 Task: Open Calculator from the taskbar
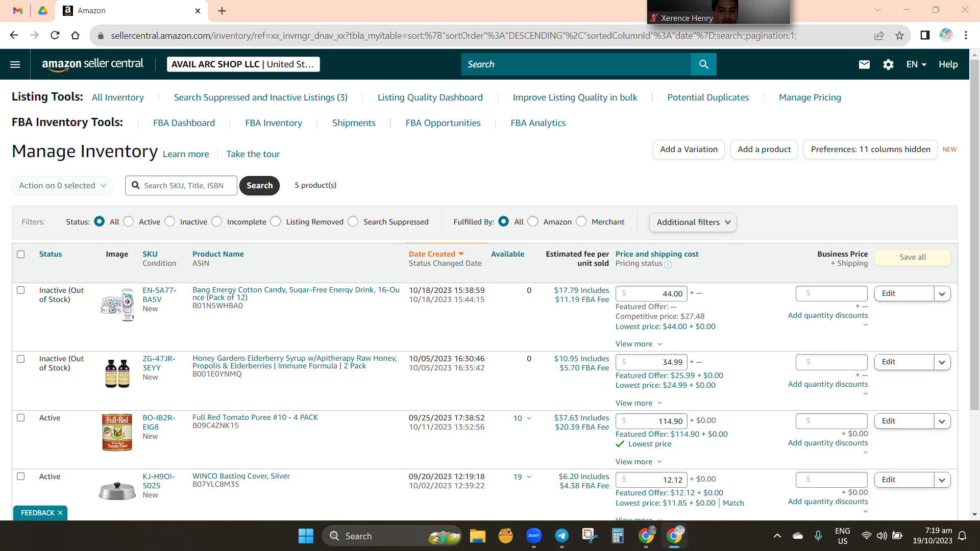pos(618,536)
